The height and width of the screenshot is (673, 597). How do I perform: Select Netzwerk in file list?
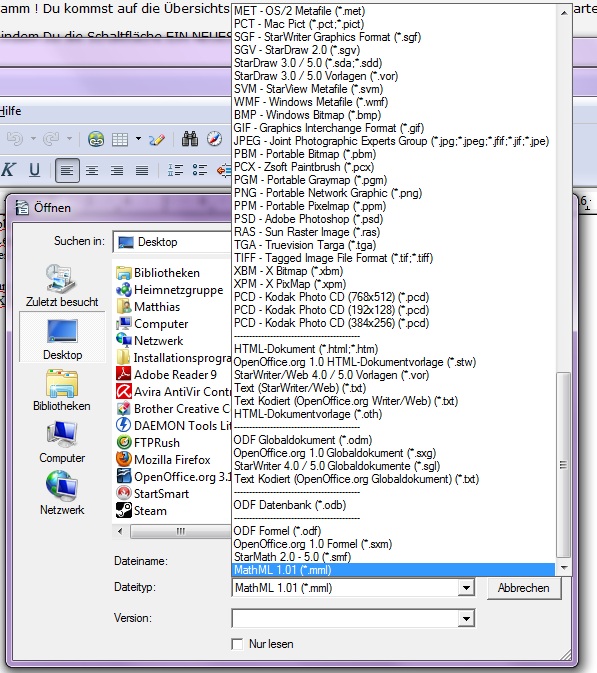pos(150,341)
